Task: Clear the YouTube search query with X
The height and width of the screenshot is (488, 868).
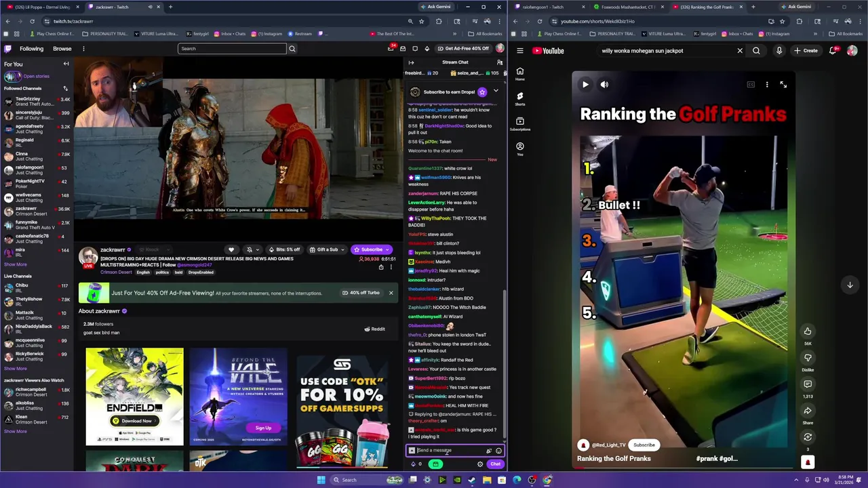Action: pos(740,51)
